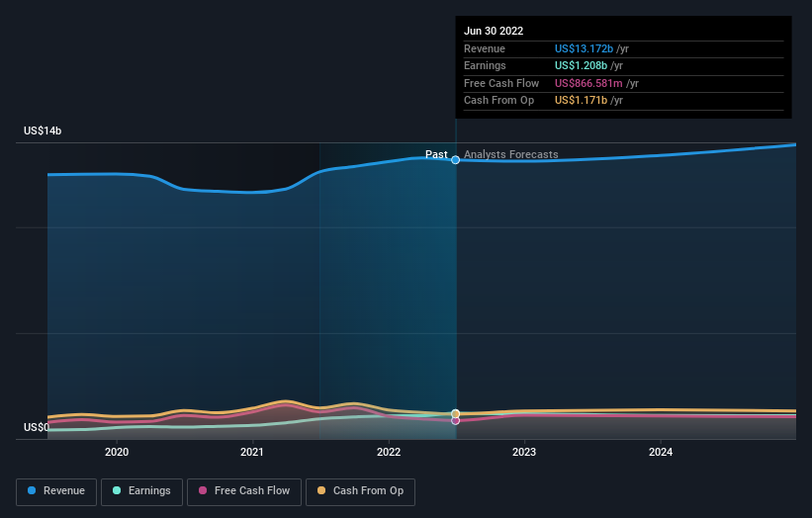
Task: Click the US$13.172b revenue value
Action: tap(584, 48)
